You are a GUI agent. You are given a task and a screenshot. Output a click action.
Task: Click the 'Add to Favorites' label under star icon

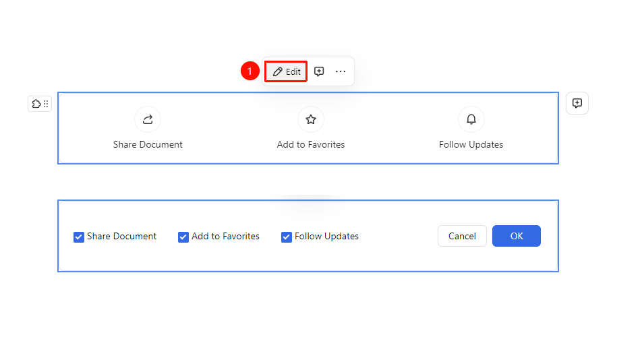coord(311,144)
